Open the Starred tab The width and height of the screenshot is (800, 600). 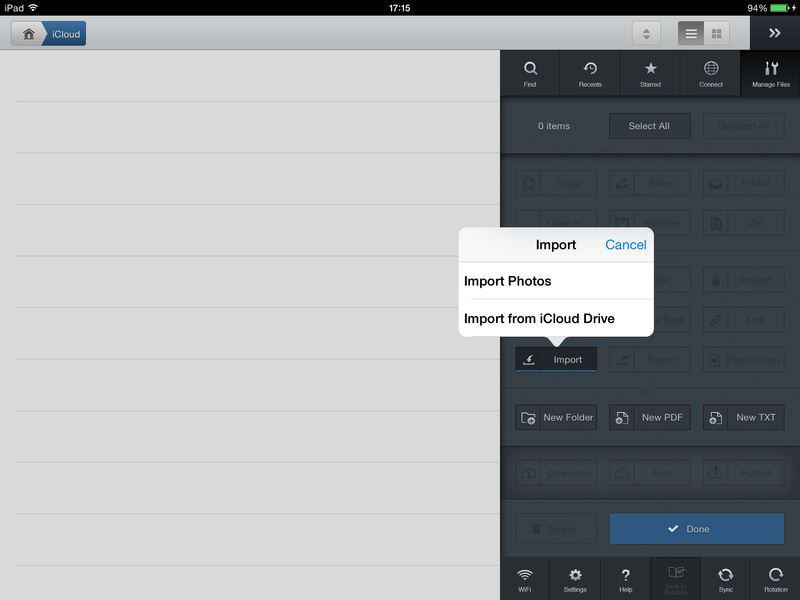coord(650,73)
